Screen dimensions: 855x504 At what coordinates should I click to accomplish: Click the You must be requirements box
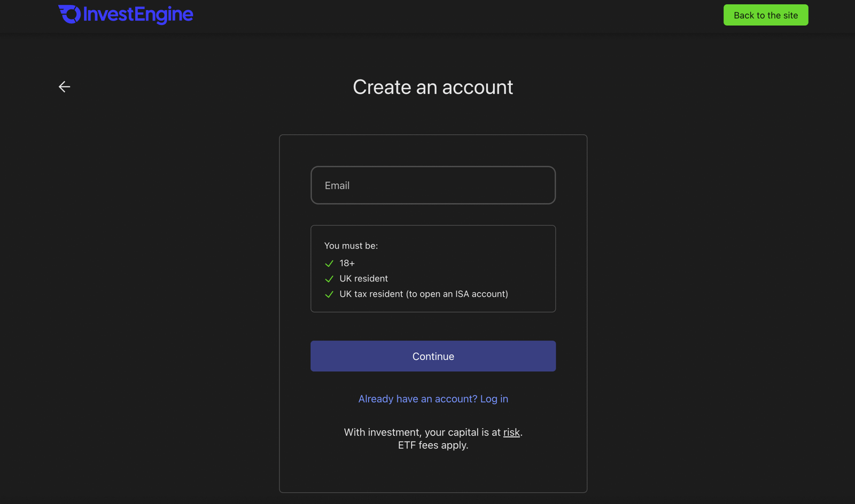(x=433, y=268)
